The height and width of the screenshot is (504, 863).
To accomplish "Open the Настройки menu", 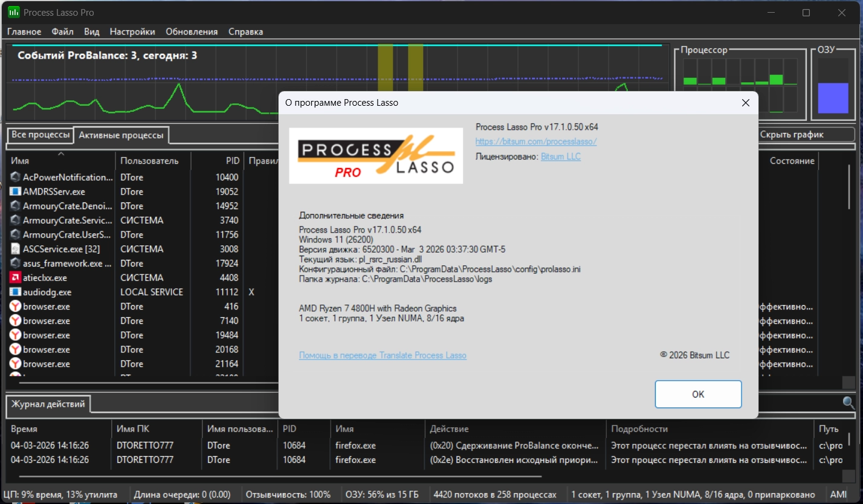I will coord(132,31).
